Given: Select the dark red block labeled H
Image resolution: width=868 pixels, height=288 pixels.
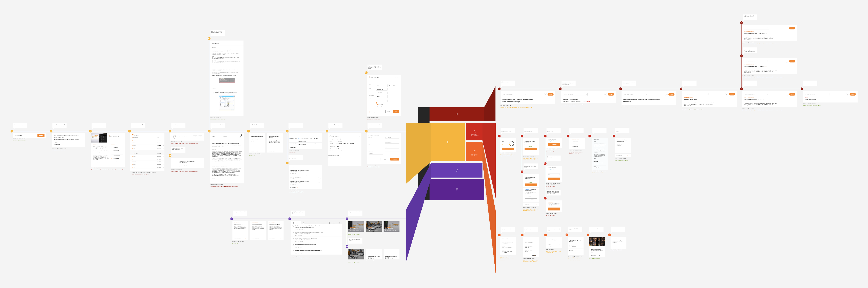Looking at the screenshot, I should coord(457,115).
